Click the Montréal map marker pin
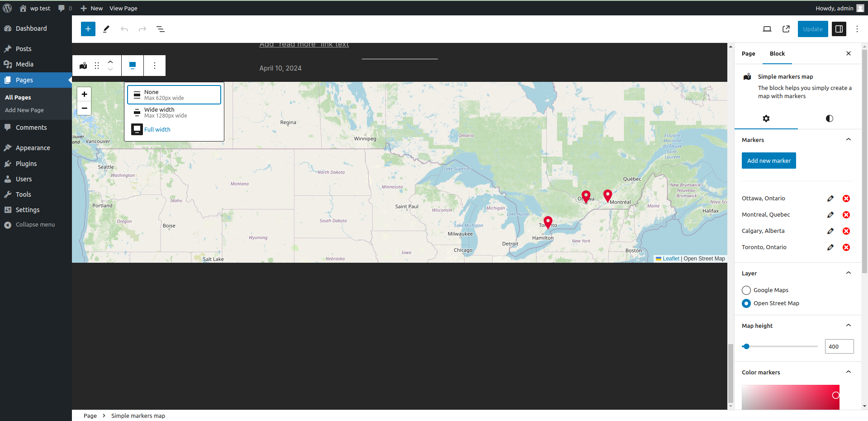 [608, 195]
